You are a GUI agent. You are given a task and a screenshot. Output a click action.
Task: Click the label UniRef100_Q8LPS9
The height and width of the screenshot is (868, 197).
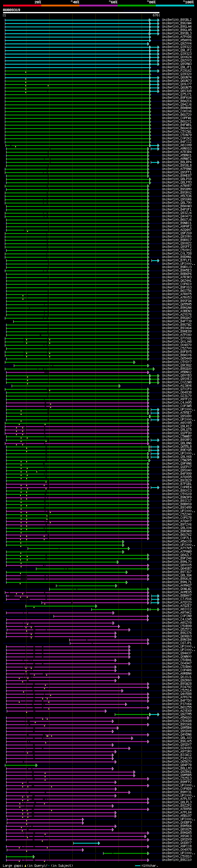click(177, 179)
